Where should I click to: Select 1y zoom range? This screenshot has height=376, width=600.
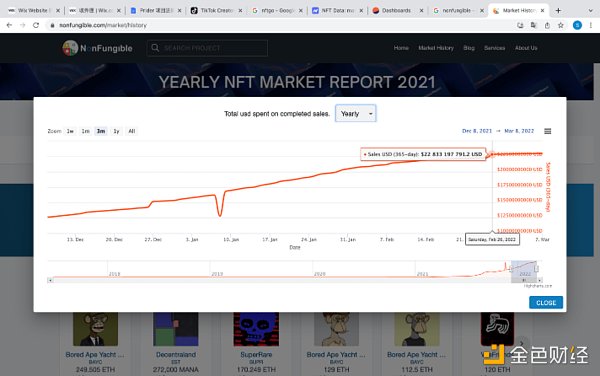point(116,131)
